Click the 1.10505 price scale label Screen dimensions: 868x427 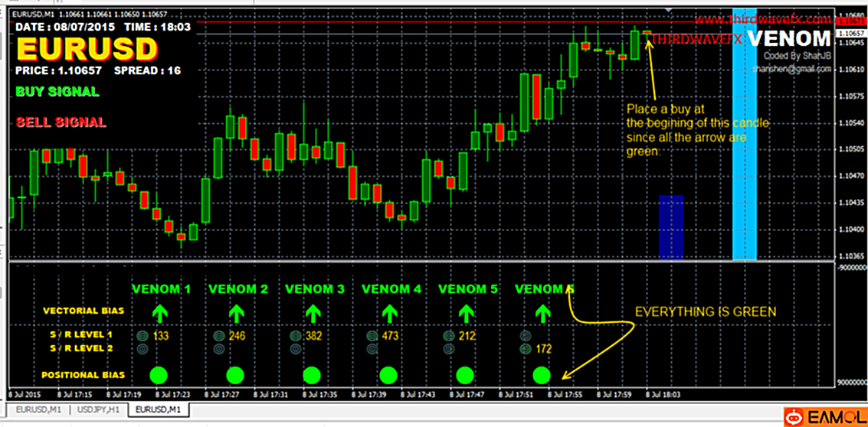pos(852,149)
